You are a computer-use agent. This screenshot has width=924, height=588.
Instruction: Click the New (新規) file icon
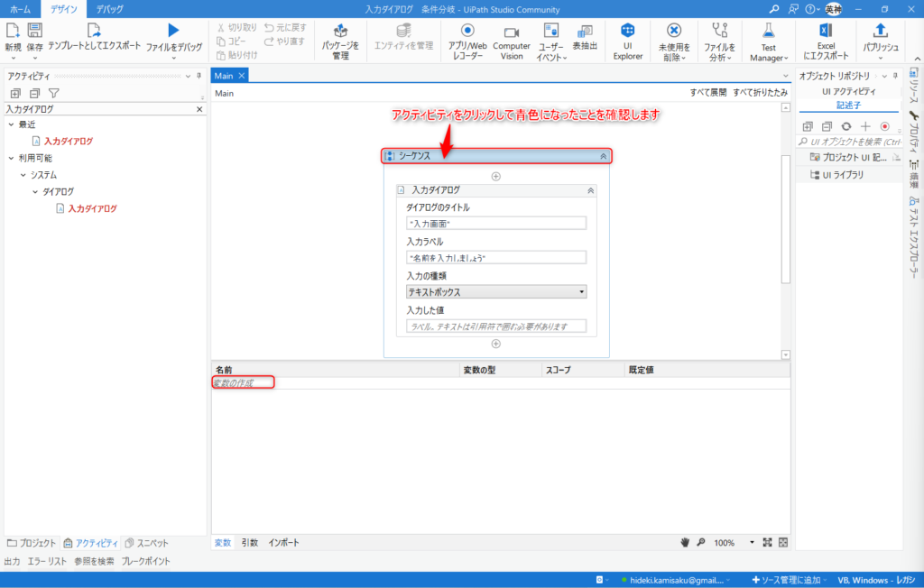tap(13, 31)
